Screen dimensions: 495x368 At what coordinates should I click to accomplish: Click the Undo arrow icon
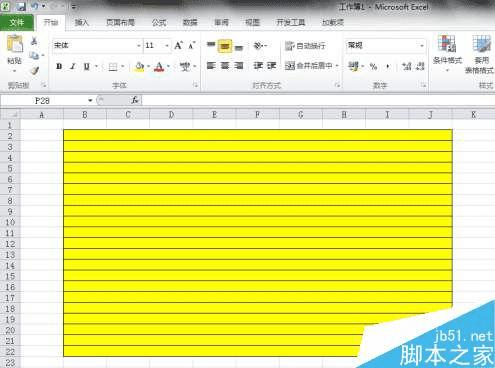35,6
